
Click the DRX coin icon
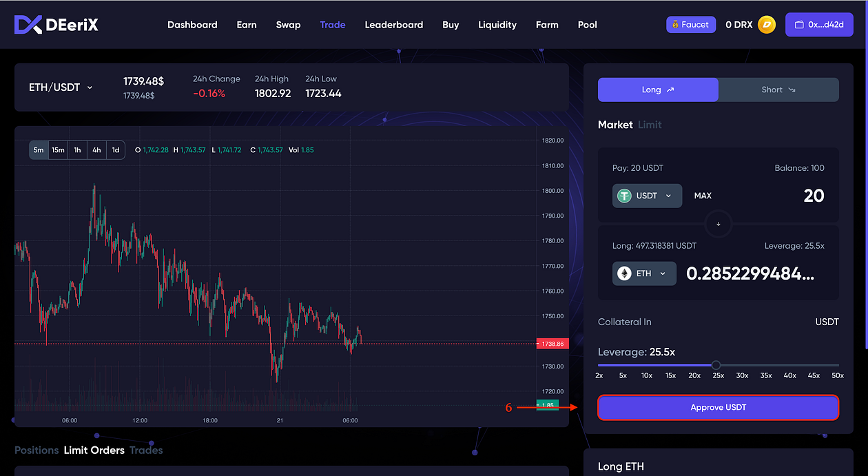pyautogui.click(x=767, y=25)
